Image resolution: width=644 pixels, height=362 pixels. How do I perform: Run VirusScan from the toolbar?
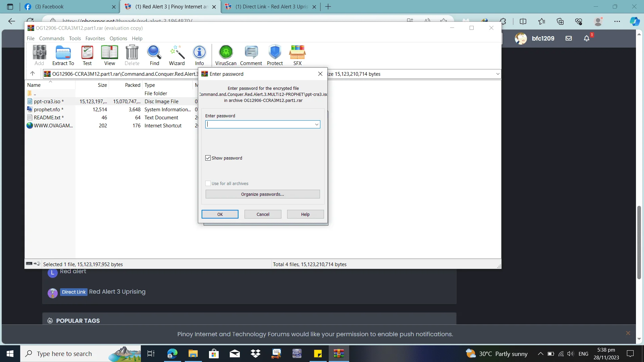226,55
